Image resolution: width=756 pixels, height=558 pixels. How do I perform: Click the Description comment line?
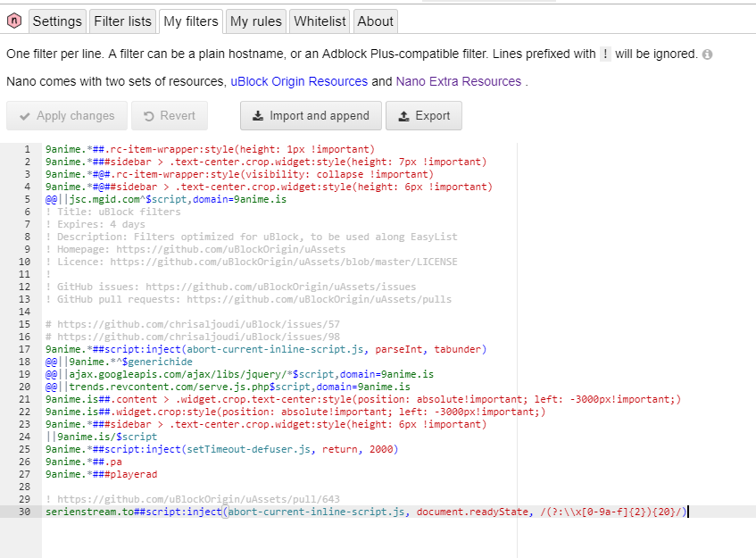pos(251,237)
